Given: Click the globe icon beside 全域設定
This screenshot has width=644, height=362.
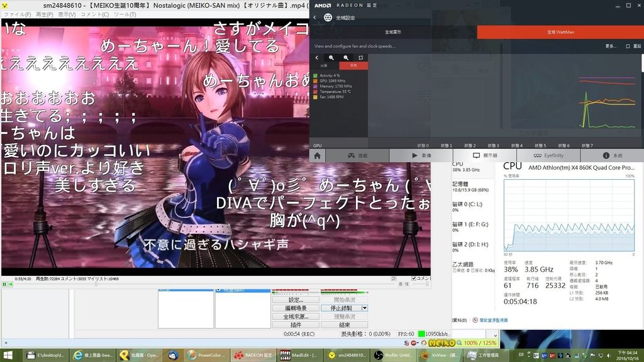Looking at the screenshot, I should 328,17.
